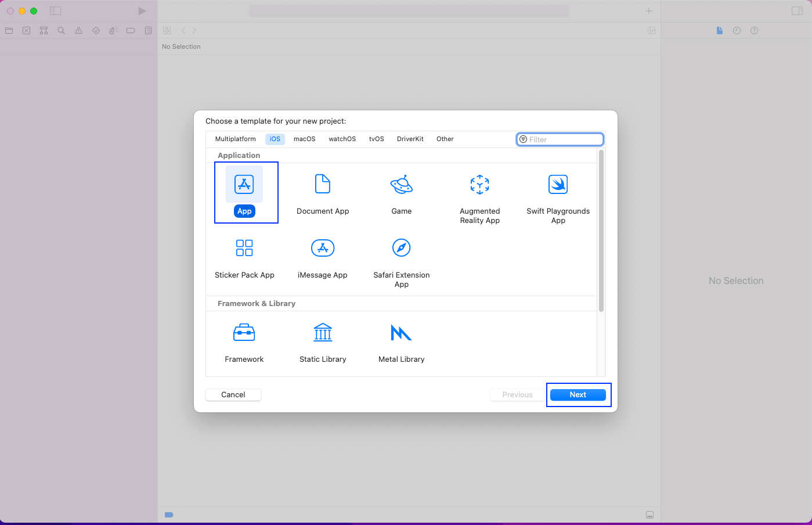This screenshot has height=525, width=812.
Task: Toggle the navigator sidebar in toolbar
Action: click(56, 11)
